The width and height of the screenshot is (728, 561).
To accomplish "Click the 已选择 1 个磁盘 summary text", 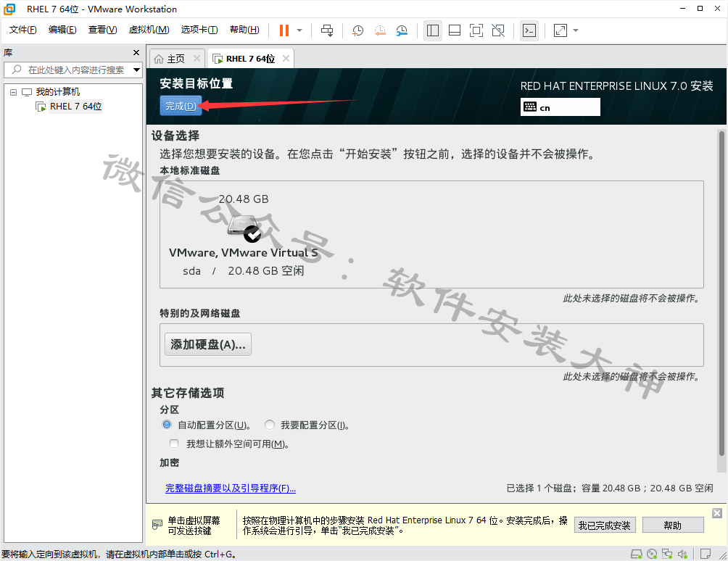I will tap(609, 488).
